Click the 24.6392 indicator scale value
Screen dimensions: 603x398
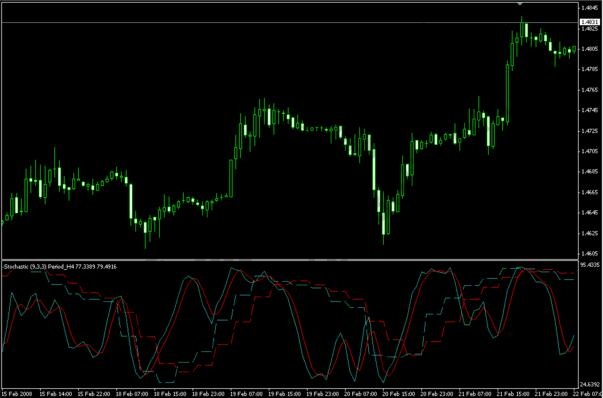[590, 384]
